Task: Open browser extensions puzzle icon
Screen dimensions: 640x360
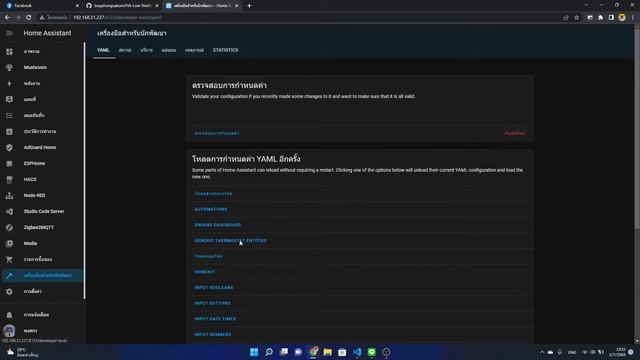Action: 600,18
